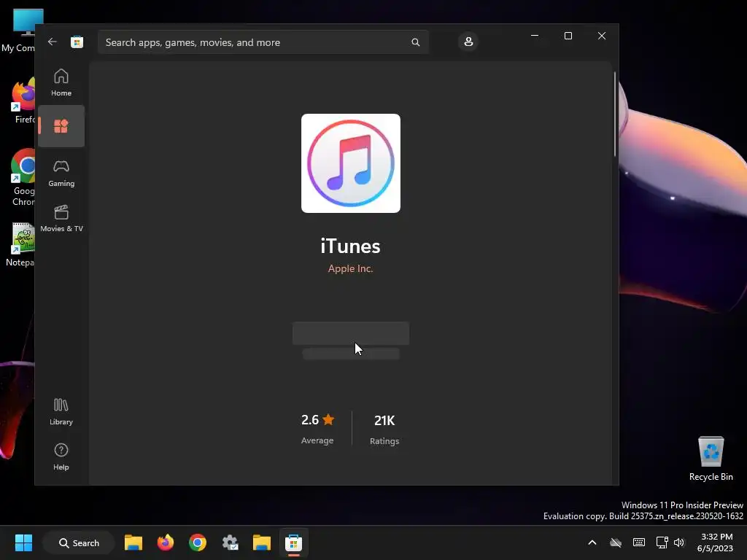Image resolution: width=747 pixels, height=560 pixels.
Task: Launch Google Chrome from the taskbar
Action: click(197, 542)
